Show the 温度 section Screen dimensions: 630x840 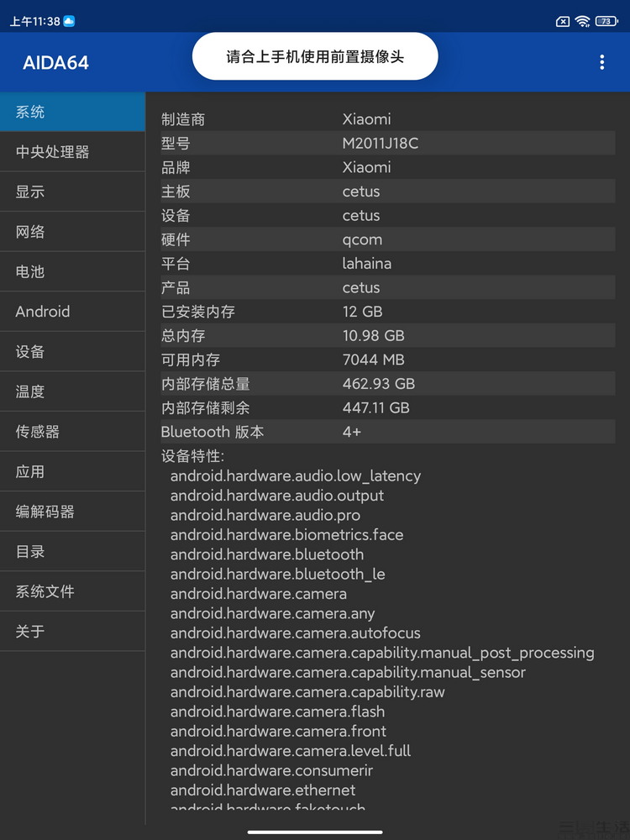tap(72, 391)
